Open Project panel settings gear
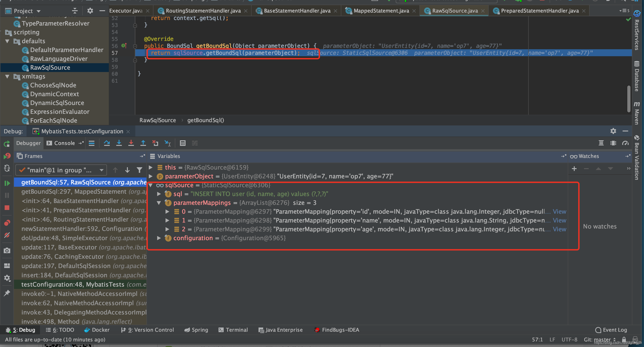The width and height of the screenshot is (644, 347). (90, 11)
